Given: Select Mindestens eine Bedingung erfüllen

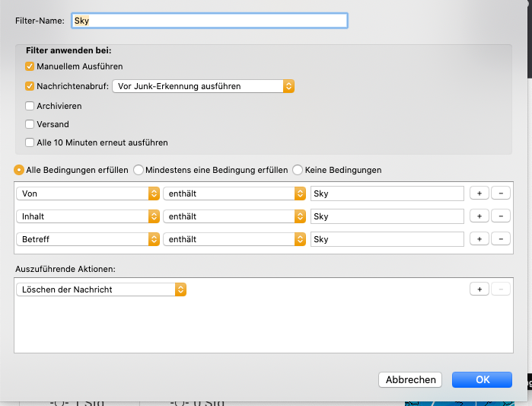Looking at the screenshot, I should click(x=139, y=170).
